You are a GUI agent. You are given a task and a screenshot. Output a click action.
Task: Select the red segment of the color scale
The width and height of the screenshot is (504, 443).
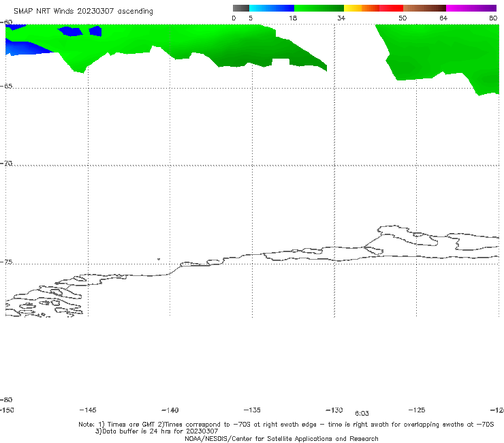(x=391, y=8)
